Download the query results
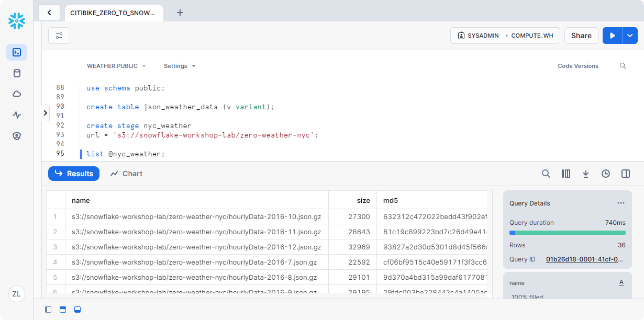 (x=586, y=174)
